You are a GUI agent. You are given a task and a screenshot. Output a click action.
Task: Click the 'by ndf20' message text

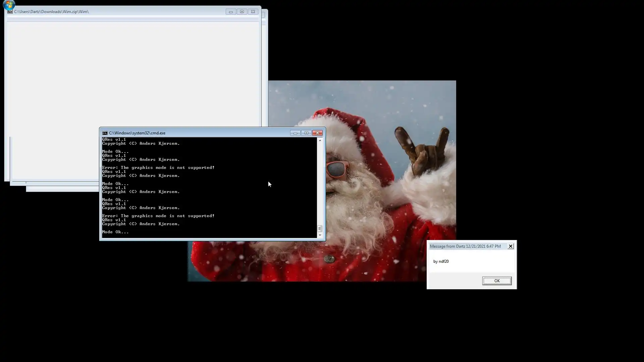(441, 261)
